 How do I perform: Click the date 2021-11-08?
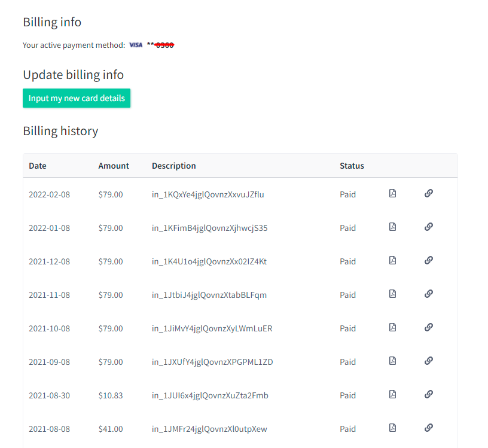tap(50, 295)
